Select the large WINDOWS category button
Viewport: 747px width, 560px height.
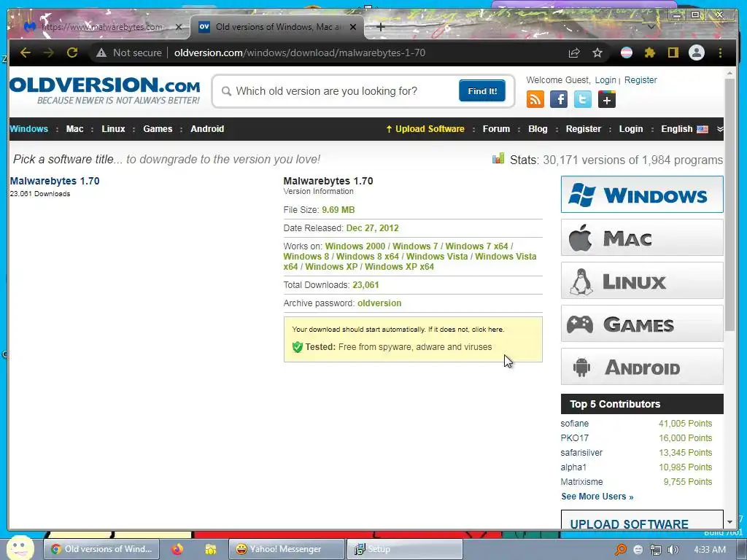tap(642, 194)
